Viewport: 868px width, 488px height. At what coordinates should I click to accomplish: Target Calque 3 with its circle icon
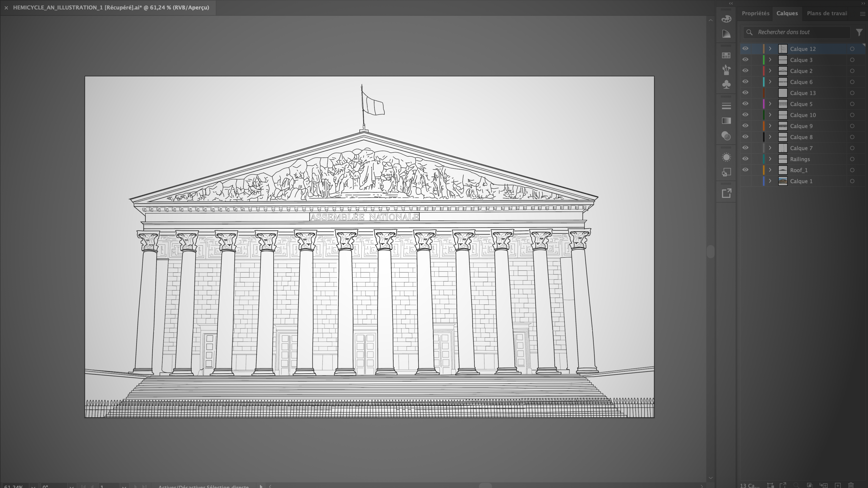852,60
